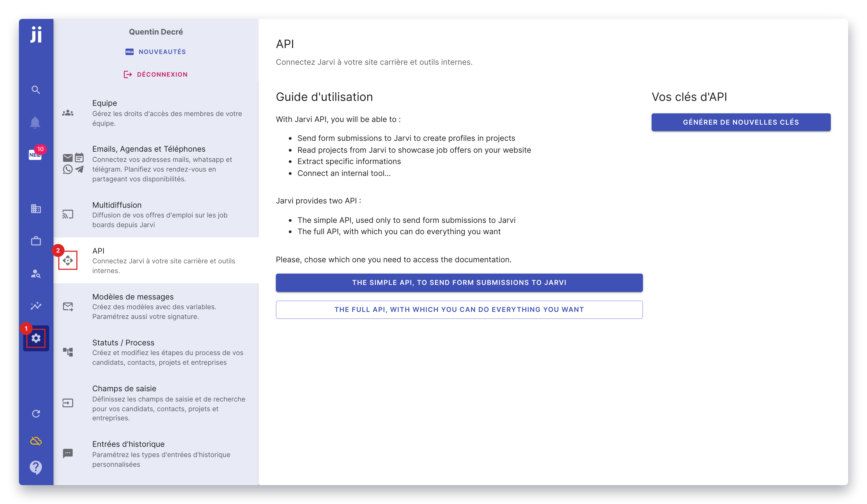Click the Telegram paper-plane icon
Viewport: 867px width, 504px height.
(79, 169)
